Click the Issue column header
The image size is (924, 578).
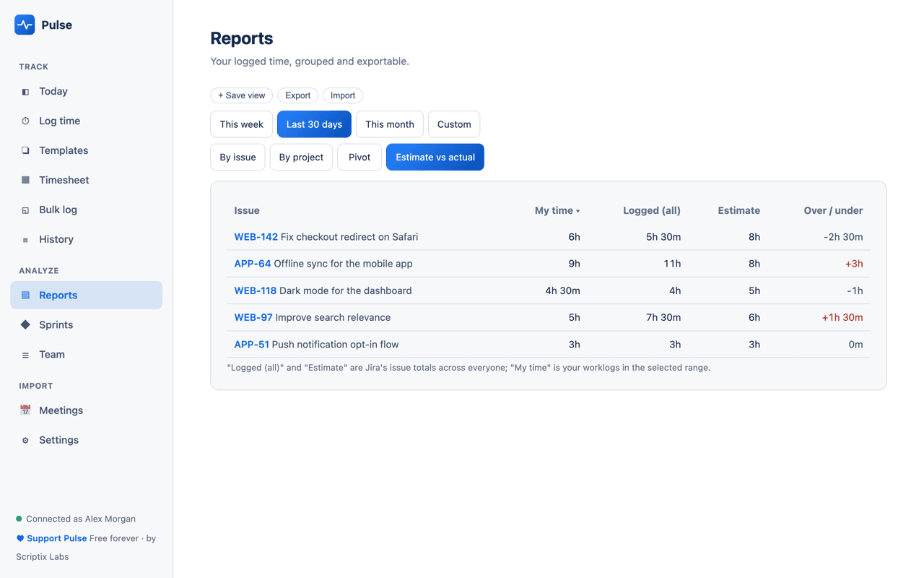click(247, 210)
